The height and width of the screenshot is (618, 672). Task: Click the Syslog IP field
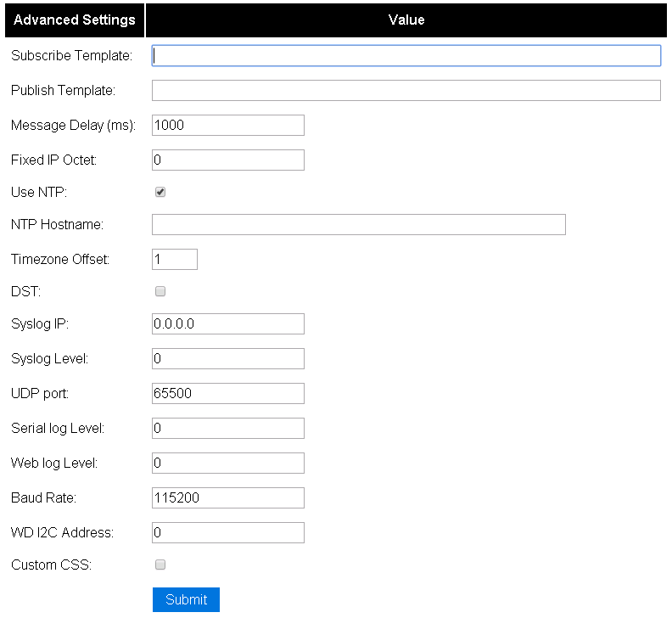228,323
